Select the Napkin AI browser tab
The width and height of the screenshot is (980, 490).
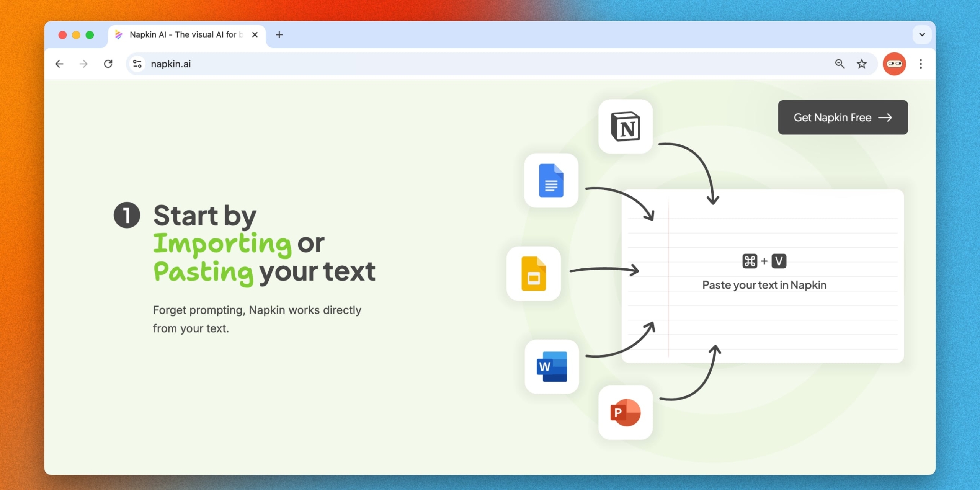pos(184,35)
